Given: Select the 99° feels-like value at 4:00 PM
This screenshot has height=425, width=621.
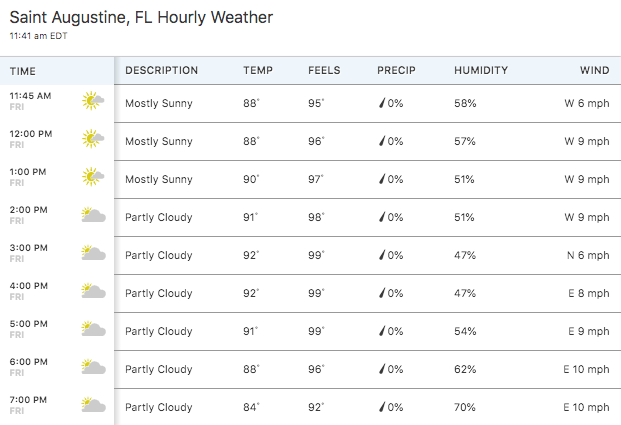Looking at the screenshot, I should pyautogui.click(x=316, y=293).
